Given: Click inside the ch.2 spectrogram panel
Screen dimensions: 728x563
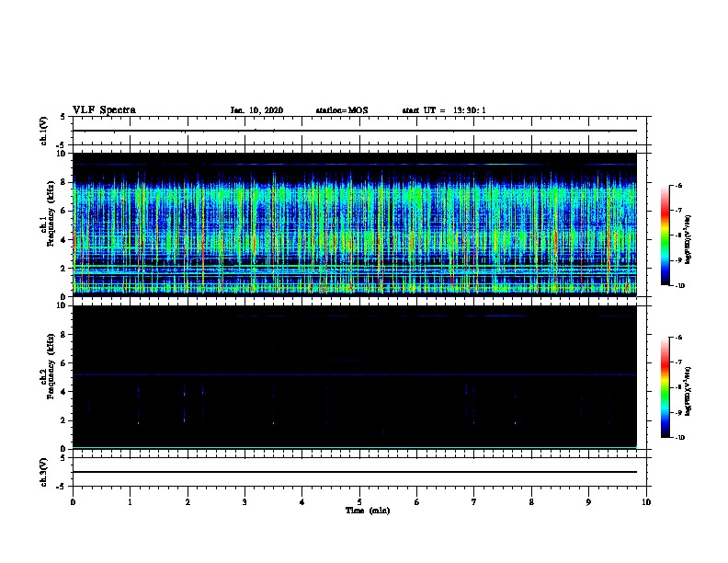Looking at the screenshot, I should click(355, 377).
